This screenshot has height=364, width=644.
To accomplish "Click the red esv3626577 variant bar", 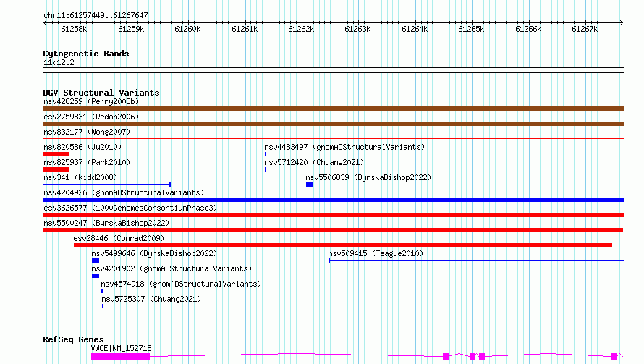I will pos(333,215).
